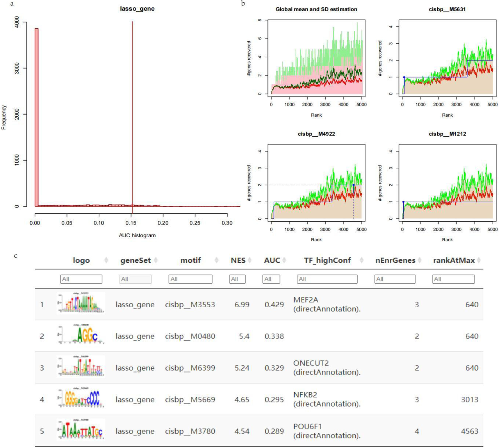The width and height of the screenshot is (499, 448).
Task: Click the logo filter input field
Action: click(81, 279)
